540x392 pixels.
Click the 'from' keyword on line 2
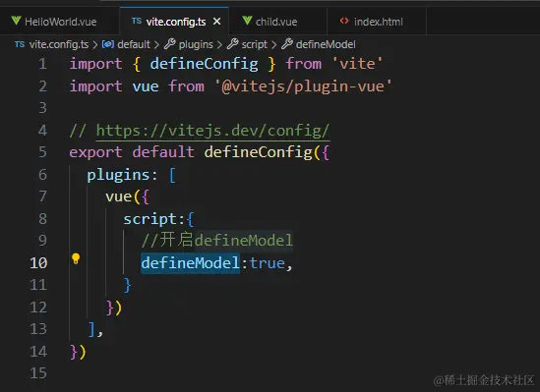pyautogui.click(x=186, y=86)
